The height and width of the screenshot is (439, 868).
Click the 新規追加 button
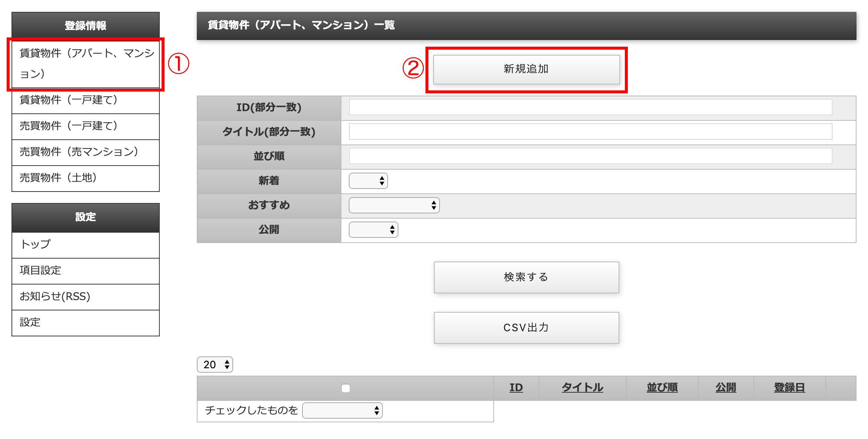[x=526, y=69]
